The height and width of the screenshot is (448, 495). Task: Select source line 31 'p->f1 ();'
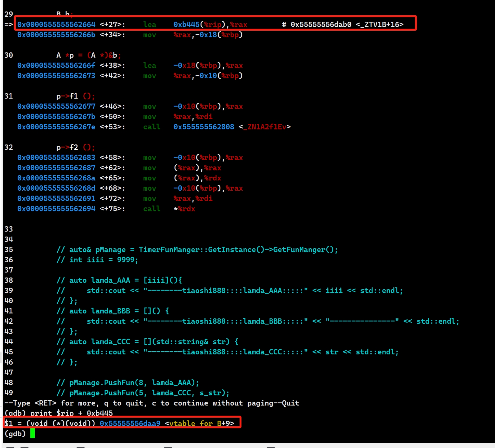pos(76,96)
